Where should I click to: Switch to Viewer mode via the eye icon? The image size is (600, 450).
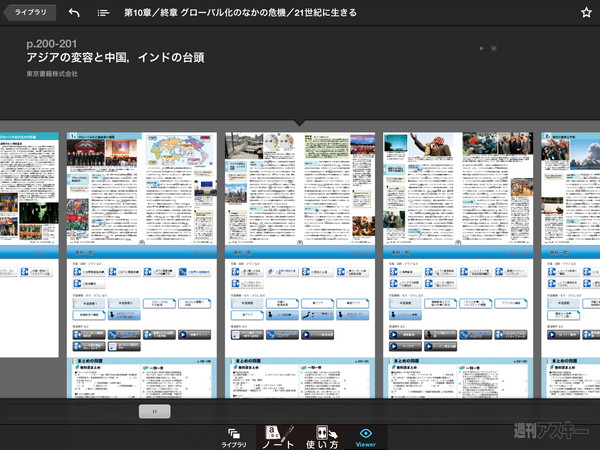click(366, 435)
